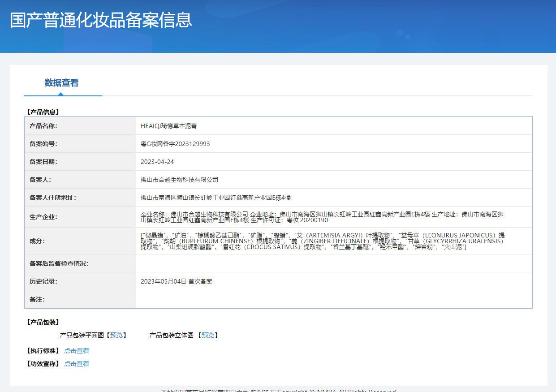Click the filing date 2023-04-24
The height and width of the screenshot is (392, 556).
click(157, 162)
